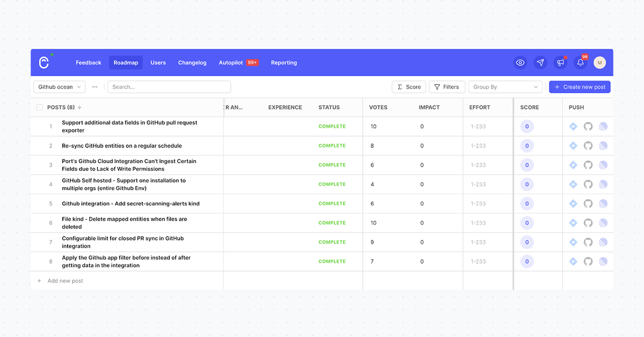Open post "Github integration - Add secret-scanning-alerts kind"
Viewport: 644px width, 337px height.
point(130,204)
